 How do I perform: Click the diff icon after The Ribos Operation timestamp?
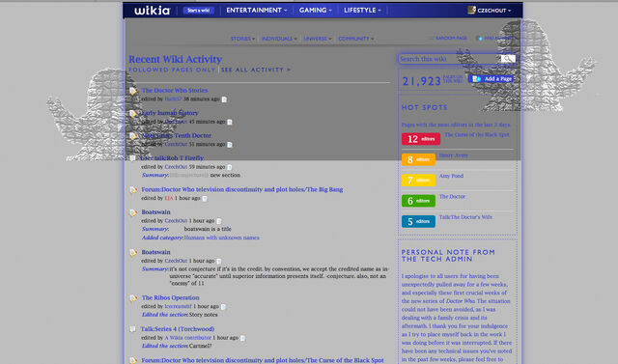tap(223, 307)
